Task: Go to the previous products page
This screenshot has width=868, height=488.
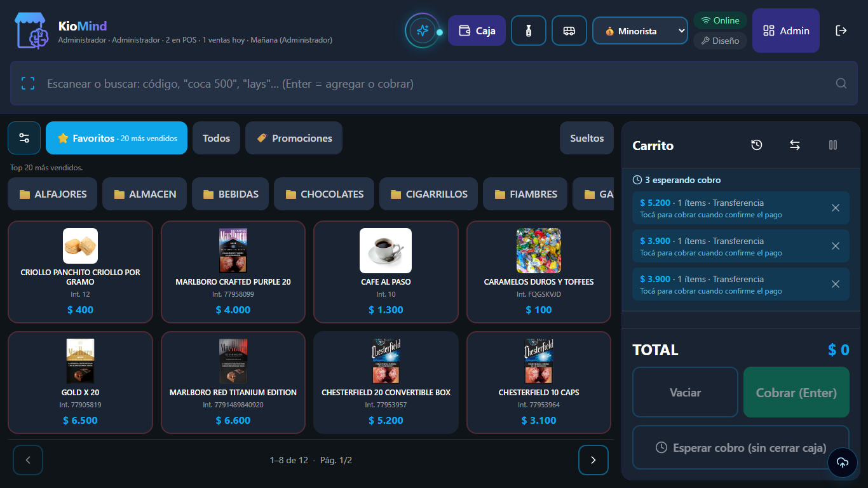Action: pos(28,460)
